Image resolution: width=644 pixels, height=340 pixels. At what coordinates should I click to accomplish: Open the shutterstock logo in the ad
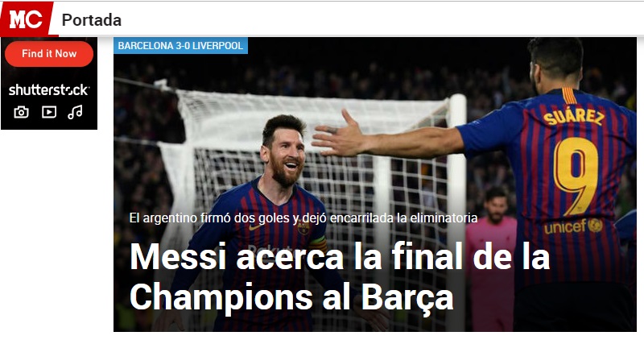point(49,89)
